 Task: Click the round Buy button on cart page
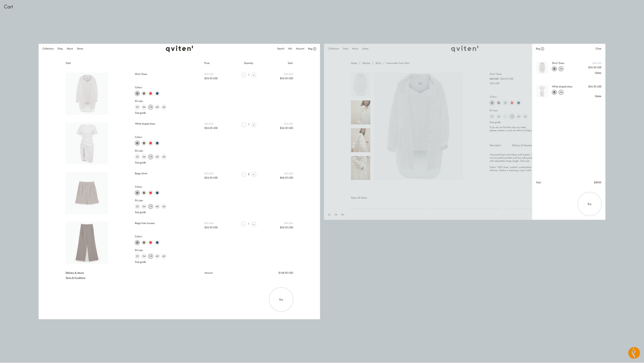[281, 300]
